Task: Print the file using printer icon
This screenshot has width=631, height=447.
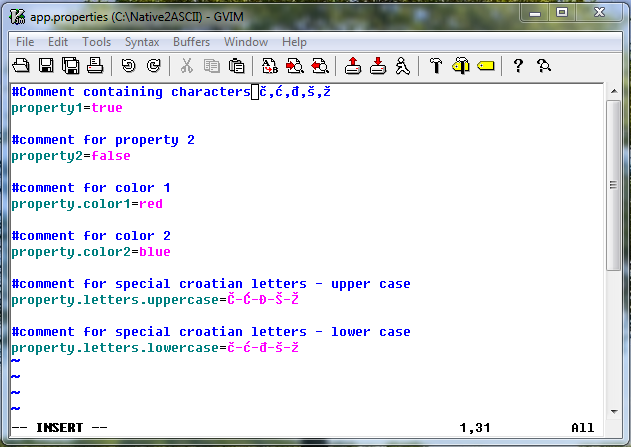Action: pos(95,66)
